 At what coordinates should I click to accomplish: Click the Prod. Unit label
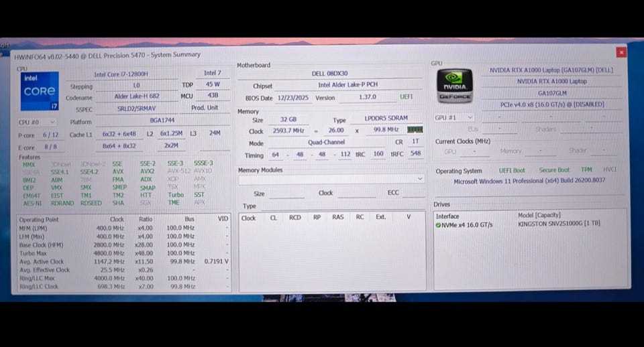tap(205, 107)
